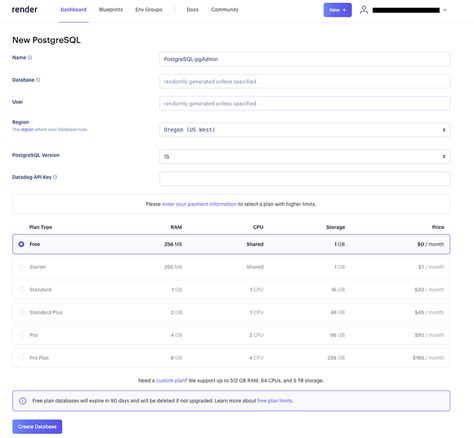The height and width of the screenshot is (438, 474).
Task: Select the Pro Plus plan radio button
Action: click(x=21, y=358)
